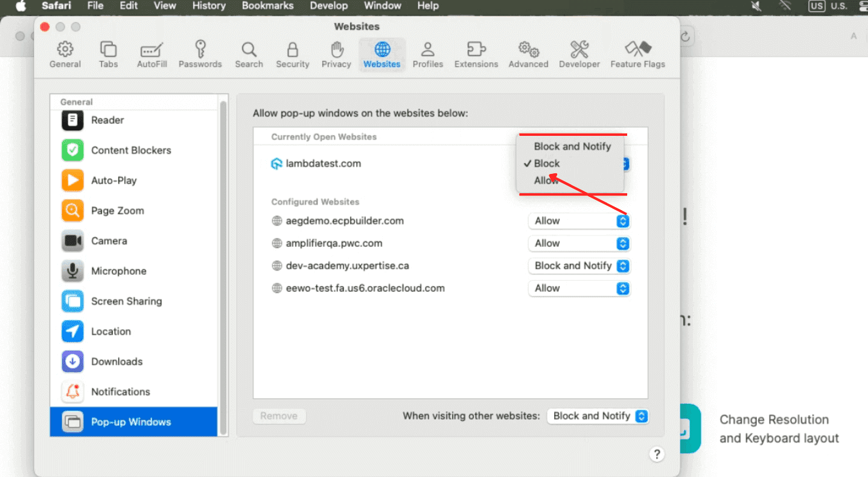This screenshot has width=868, height=477.
Task: Open the Developer tools pane
Action: 579,55
